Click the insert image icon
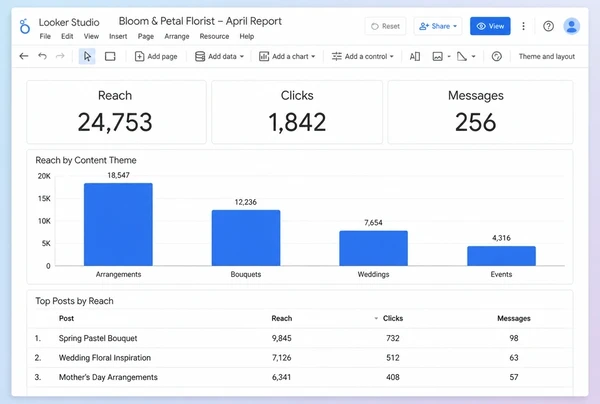The image size is (600, 404). pos(437,57)
